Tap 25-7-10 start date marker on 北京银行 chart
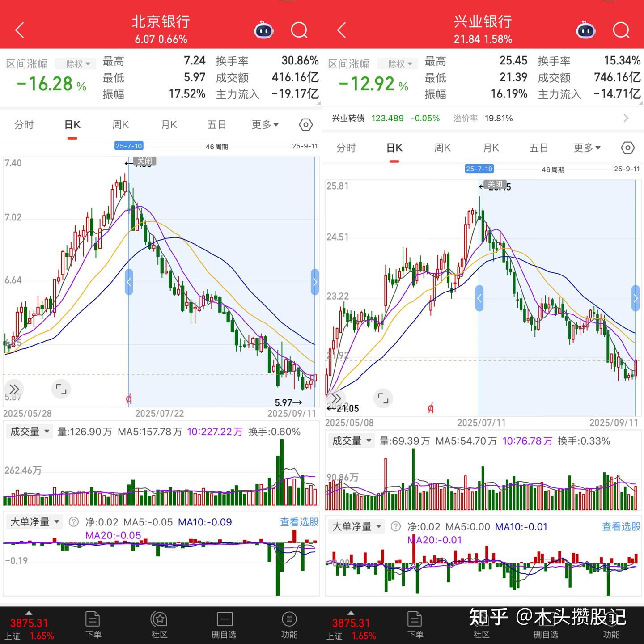This screenshot has width=644, height=644. [128, 146]
